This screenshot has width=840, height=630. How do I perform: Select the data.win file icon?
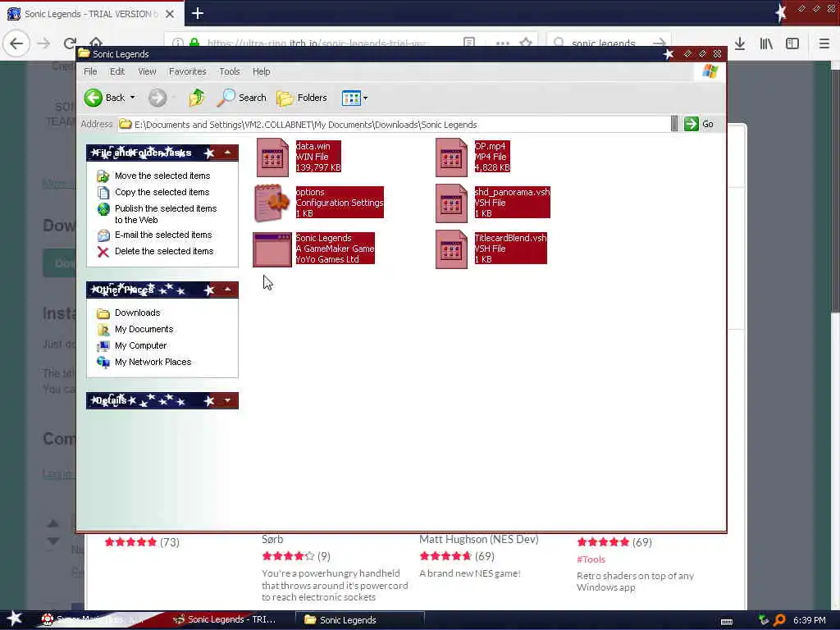(272, 157)
